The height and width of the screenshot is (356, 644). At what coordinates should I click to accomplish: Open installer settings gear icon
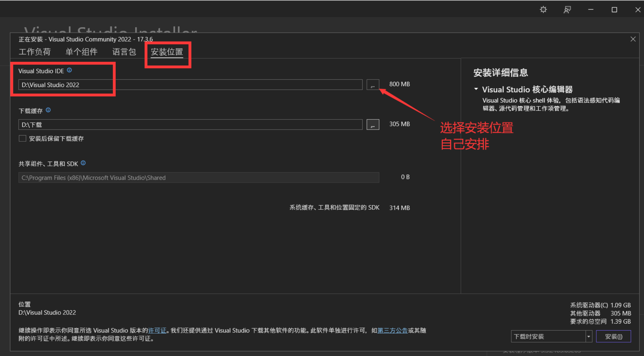tap(543, 9)
